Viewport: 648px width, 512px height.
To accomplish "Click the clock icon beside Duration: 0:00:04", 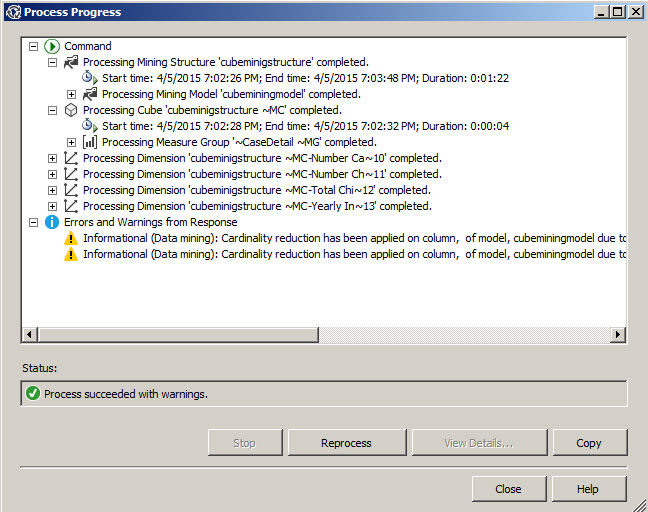I will tap(90, 126).
